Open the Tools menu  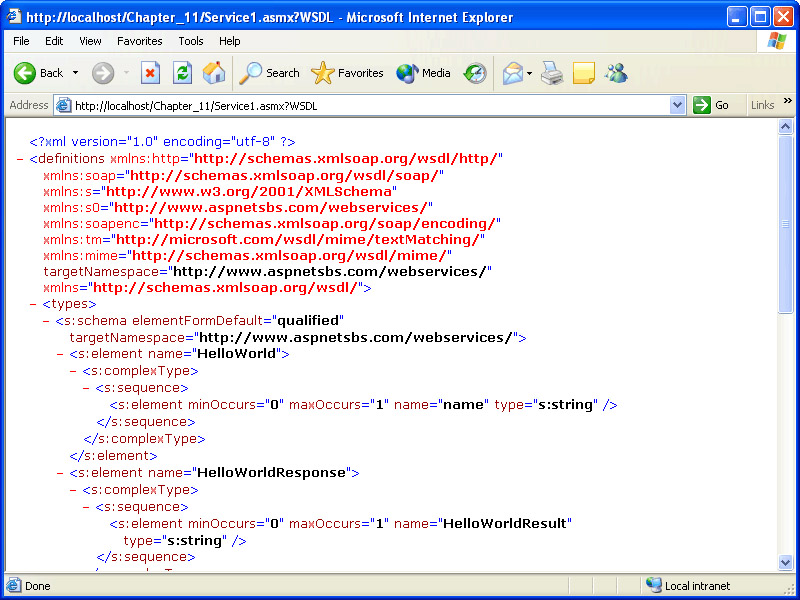coord(190,41)
